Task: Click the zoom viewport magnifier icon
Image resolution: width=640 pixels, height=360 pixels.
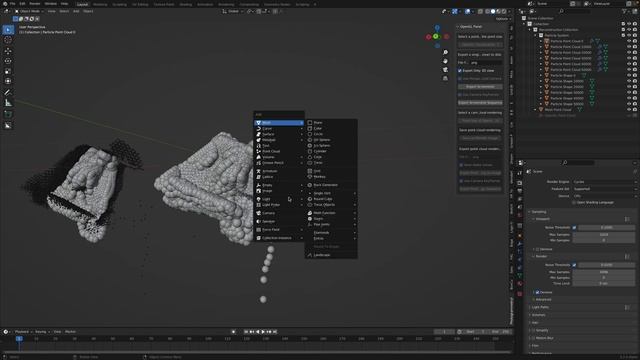Action: 445,52
